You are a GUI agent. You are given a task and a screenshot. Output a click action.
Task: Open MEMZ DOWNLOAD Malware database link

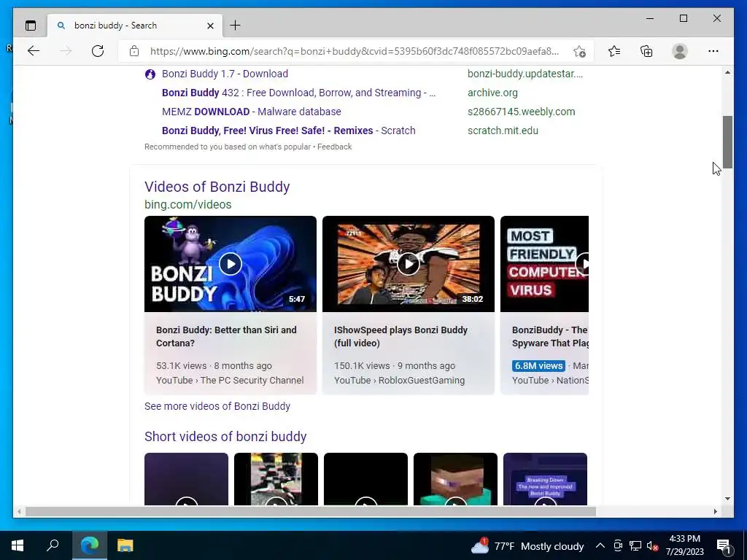[x=252, y=112]
